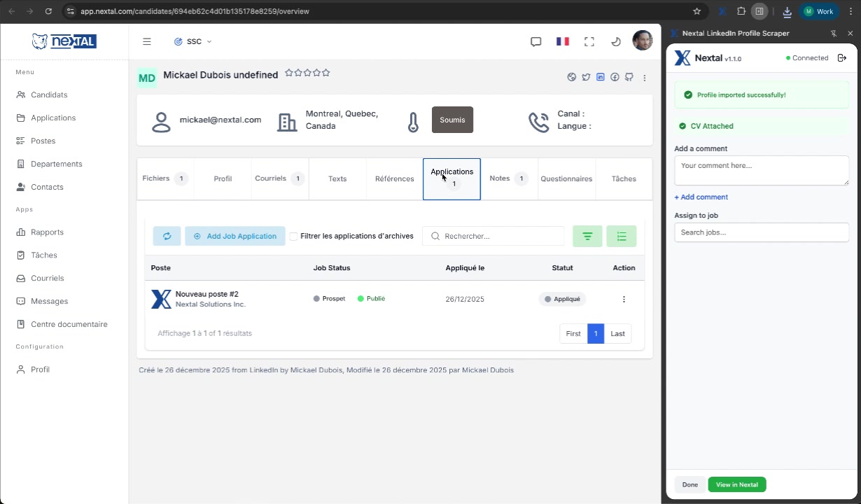Open the Nouveau poste #2 action menu
Viewport: 861px width, 504px height.
point(624,300)
